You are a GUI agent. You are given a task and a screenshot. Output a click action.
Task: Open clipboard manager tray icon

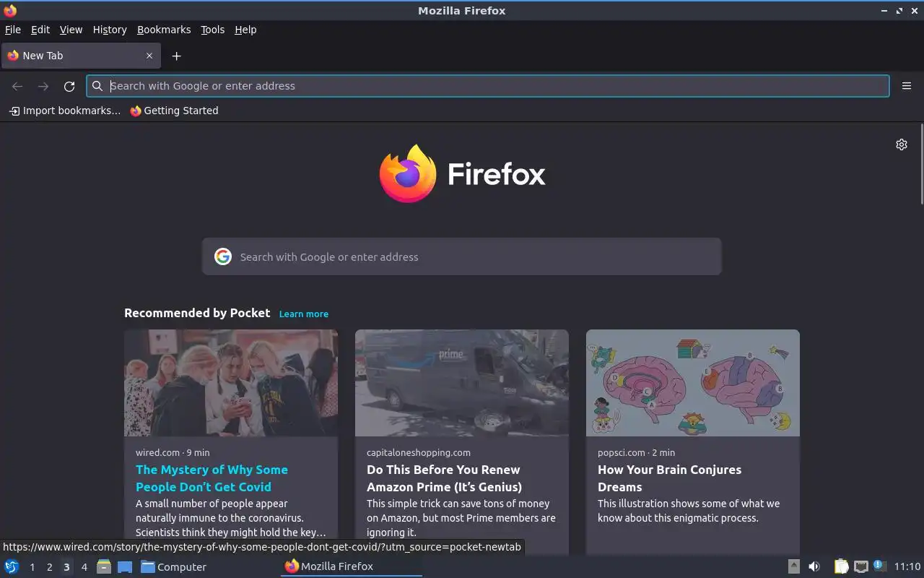841,566
